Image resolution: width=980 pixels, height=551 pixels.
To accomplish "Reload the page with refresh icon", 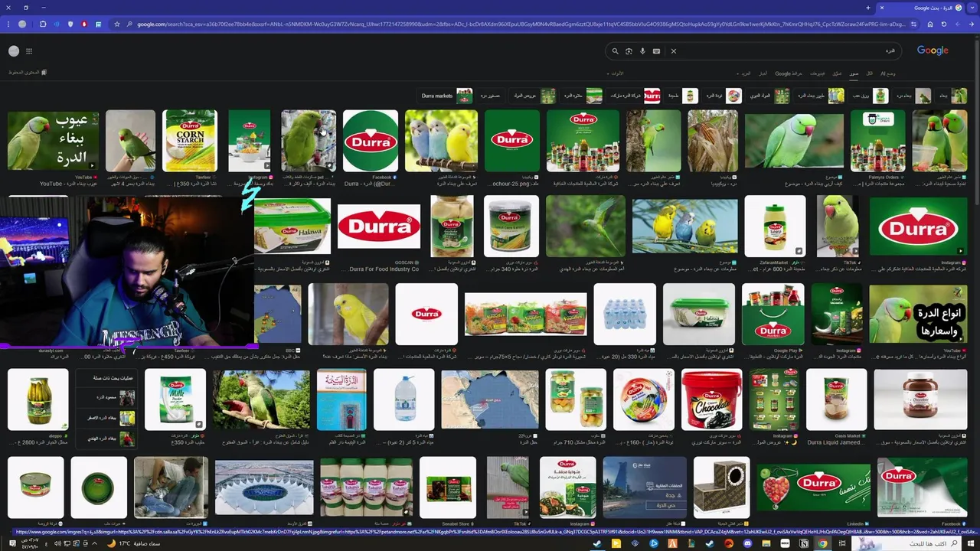I will tap(943, 24).
